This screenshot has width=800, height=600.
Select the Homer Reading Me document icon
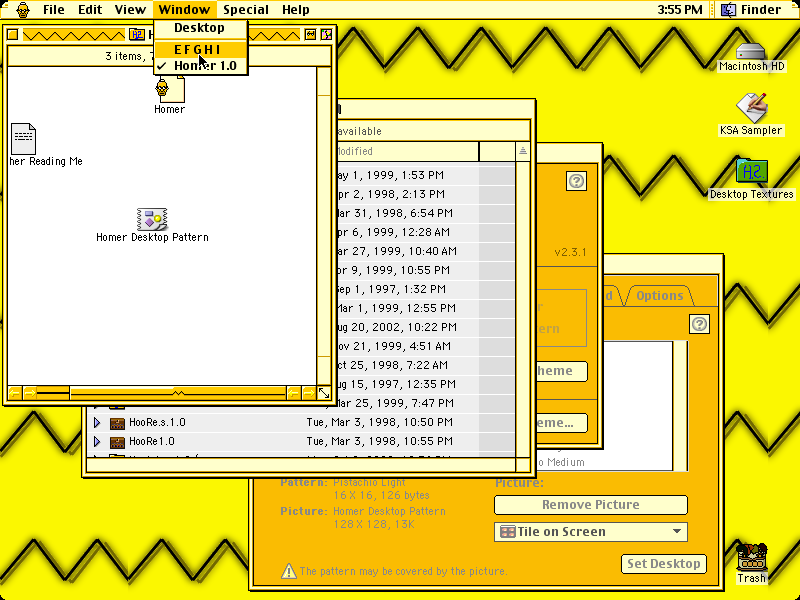[23, 139]
